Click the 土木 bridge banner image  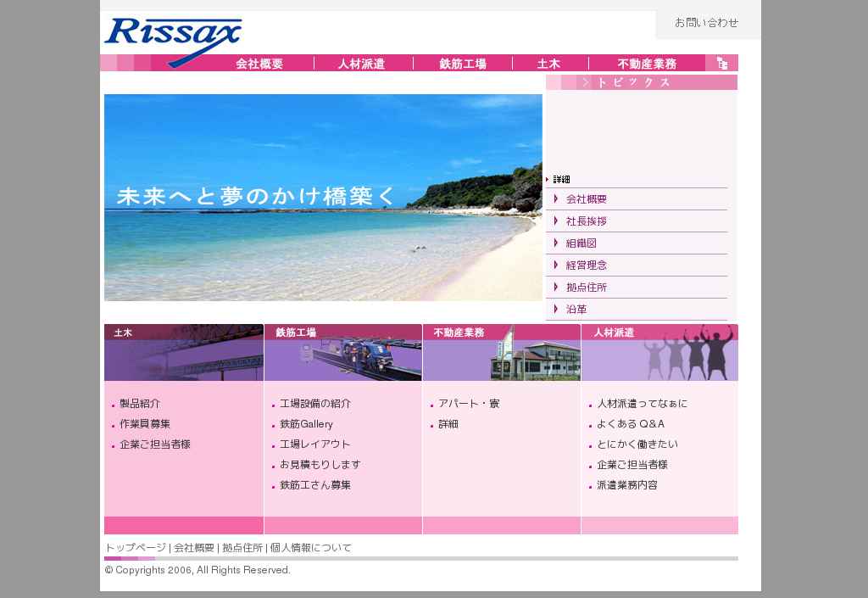point(184,353)
